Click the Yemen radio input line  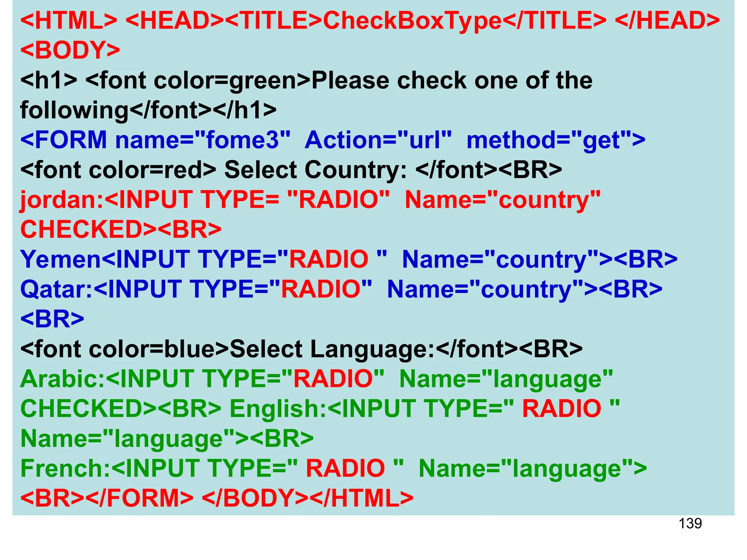348,260
